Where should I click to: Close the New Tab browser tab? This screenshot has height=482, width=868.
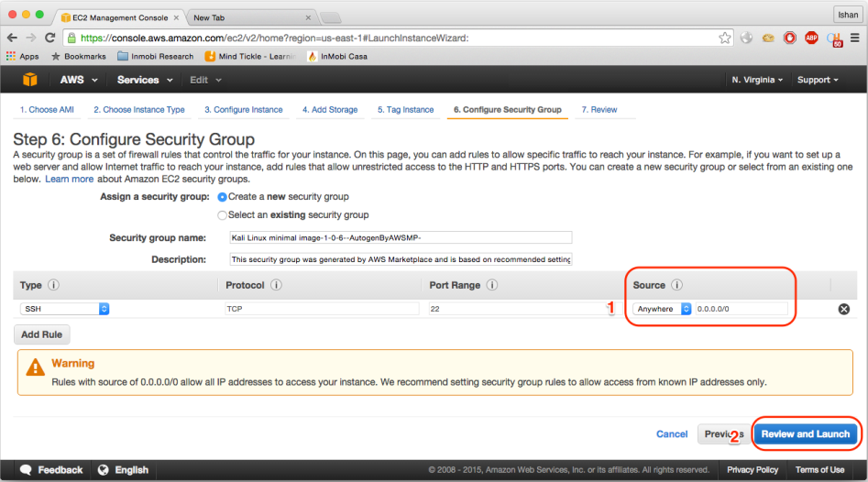pyautogui.click(x=308, y=17)
